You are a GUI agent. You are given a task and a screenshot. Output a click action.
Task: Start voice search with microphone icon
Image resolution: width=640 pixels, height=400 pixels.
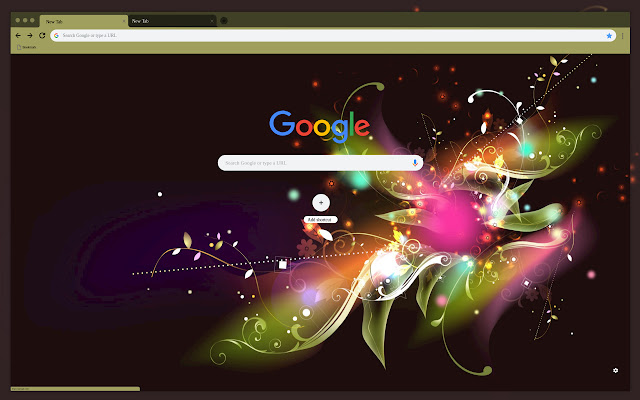click(x=415, y=163)
